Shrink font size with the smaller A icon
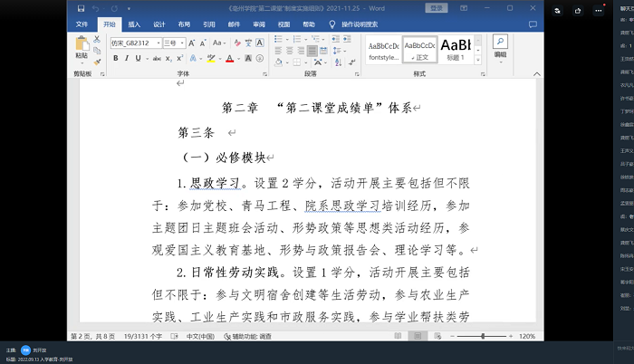The width and height of the screenshot is (634, 364). coord(203,43)
